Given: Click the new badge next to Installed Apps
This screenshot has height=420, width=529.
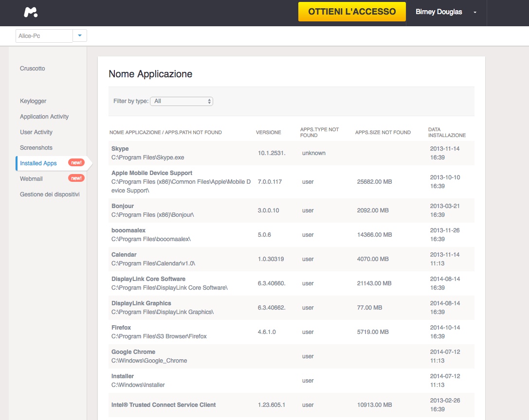Looking at the screenshot, I should click(x=76, y=163).
